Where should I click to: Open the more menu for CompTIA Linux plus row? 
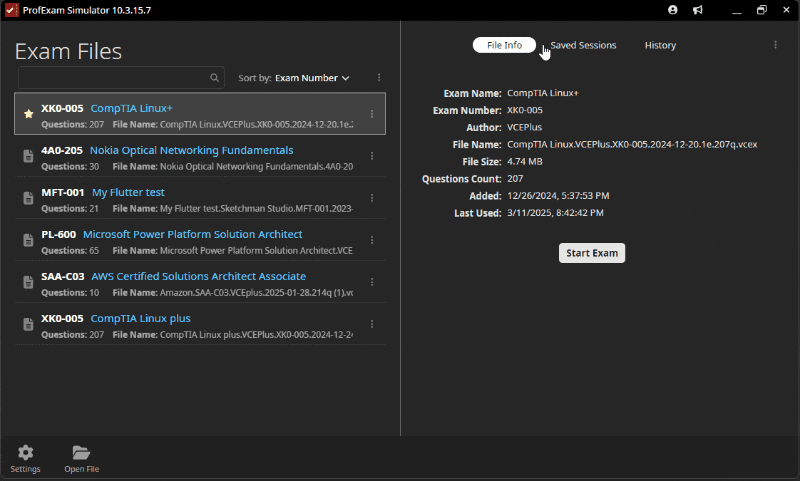(x=372, y=324)
